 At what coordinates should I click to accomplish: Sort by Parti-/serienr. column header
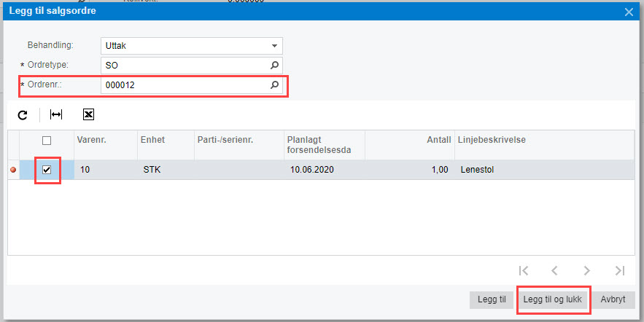pos(239,145)
